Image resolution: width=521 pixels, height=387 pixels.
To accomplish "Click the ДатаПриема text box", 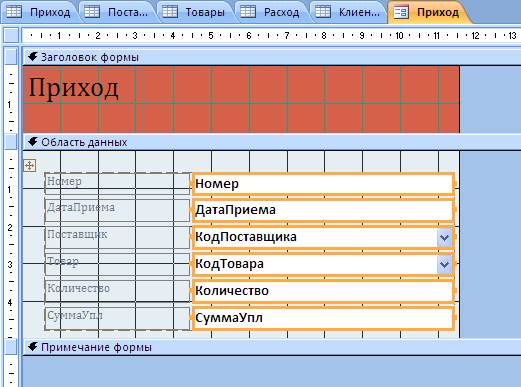I will click(x=323, y=210).
